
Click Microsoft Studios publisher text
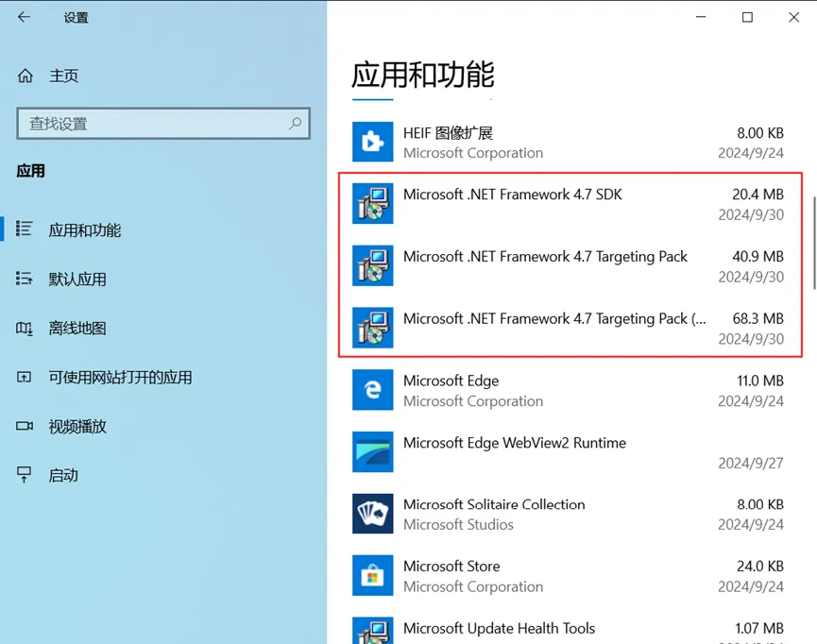coord(458,525)
